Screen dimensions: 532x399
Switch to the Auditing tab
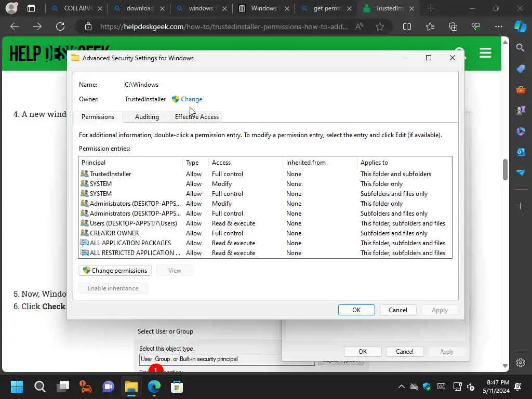click(x=147, y=117)
